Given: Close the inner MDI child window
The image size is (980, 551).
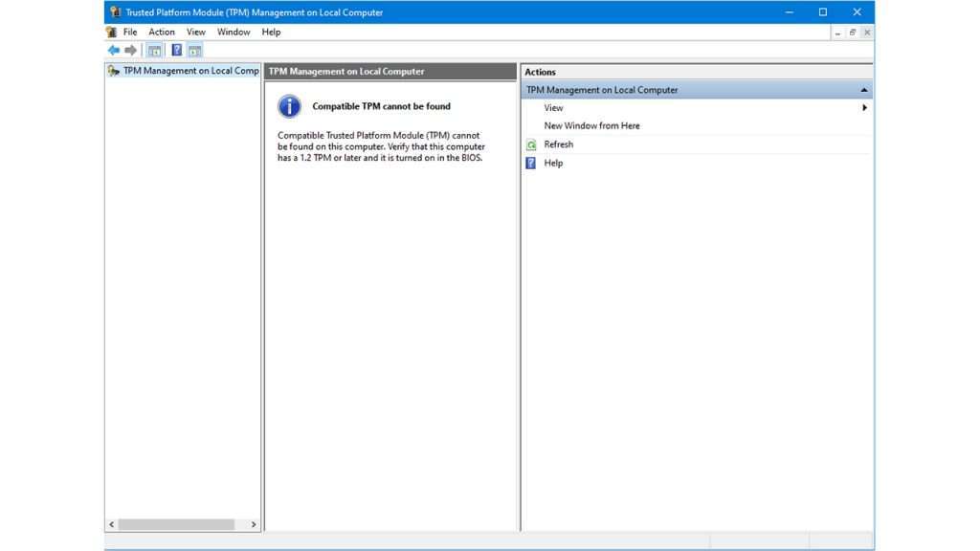Looking at the screenshot, I should [x=867, y=33].
